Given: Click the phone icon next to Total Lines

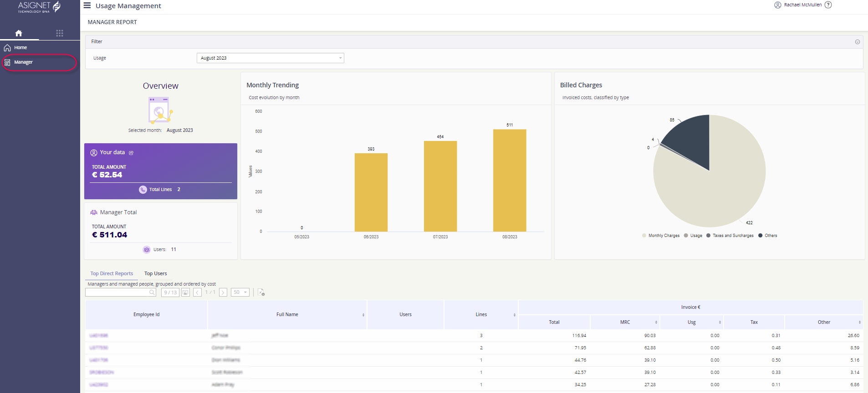Looking at the screenshot, I should (x=143, y=190).
